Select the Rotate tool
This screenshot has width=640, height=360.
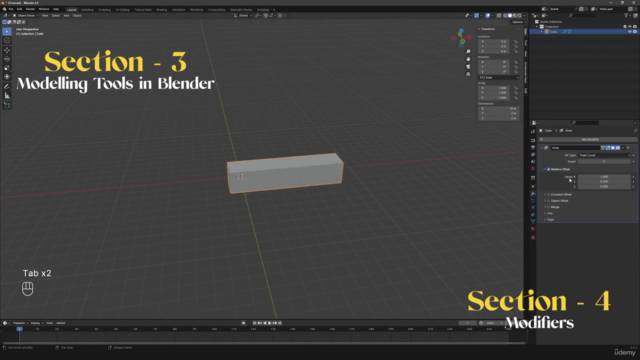(7, 59)
